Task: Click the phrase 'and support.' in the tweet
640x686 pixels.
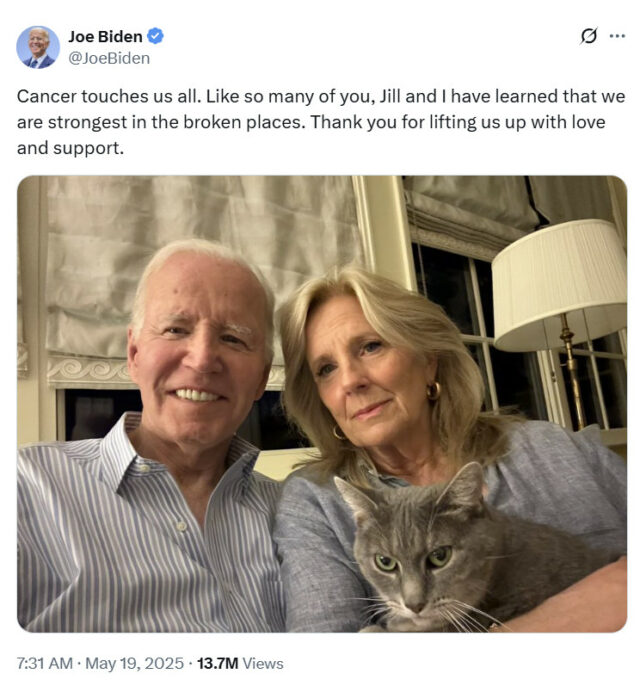Action: pyautogui.click(x=70, y=148)
